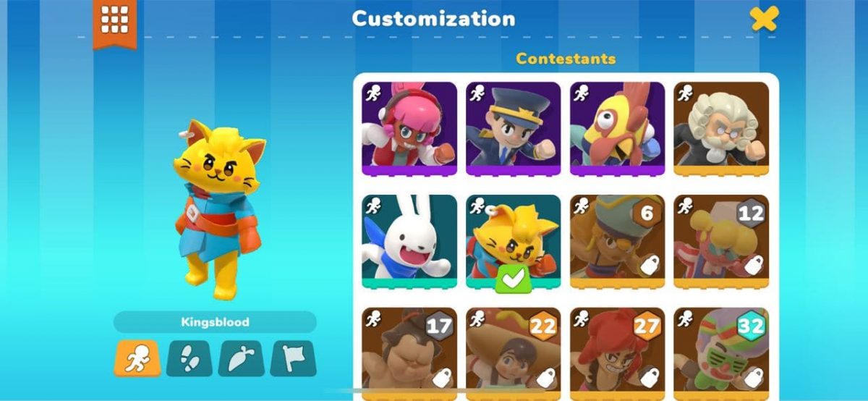
Task: Switch to the footprints category tab
Action: click(x=190, y=358)
